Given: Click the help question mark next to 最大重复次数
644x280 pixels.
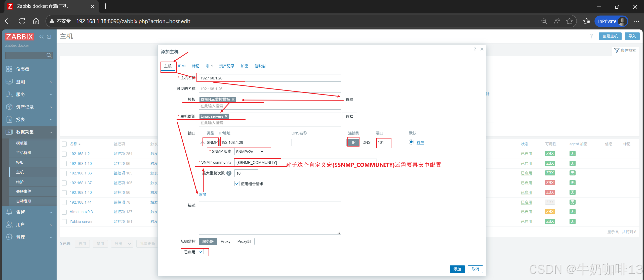Looking at the screenshot, I should coord(229,173).
